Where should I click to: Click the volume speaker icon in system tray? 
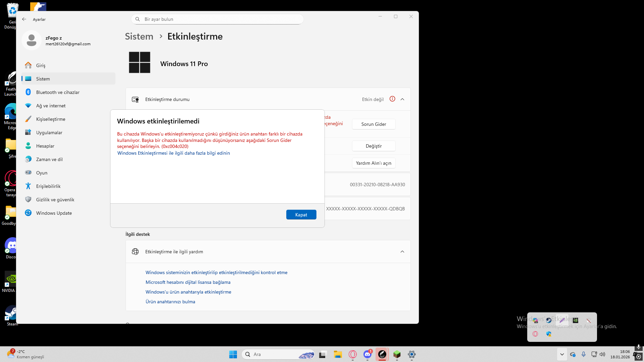602,354
